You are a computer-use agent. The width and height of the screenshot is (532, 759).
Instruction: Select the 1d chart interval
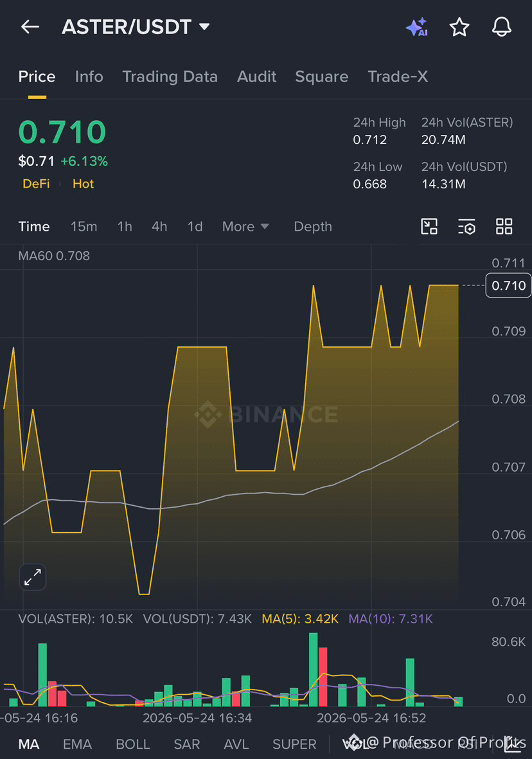(x=195, y=226)
